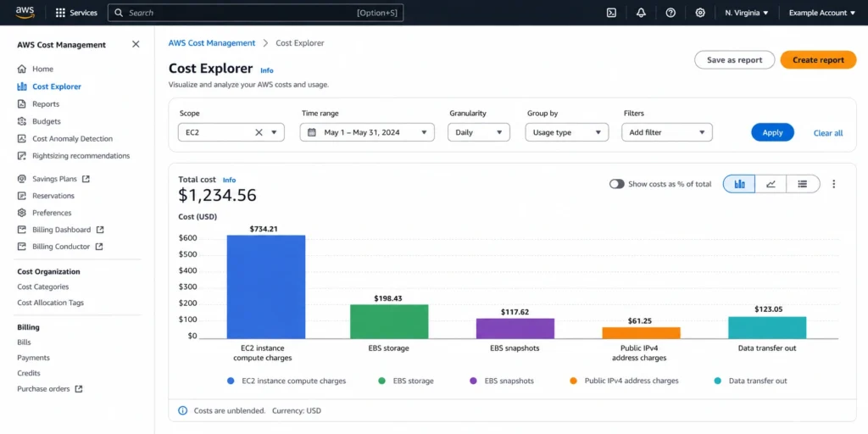Click the Rightsizing recommendations icon
This screenshot has width=868, height=434.
[22, 156]
